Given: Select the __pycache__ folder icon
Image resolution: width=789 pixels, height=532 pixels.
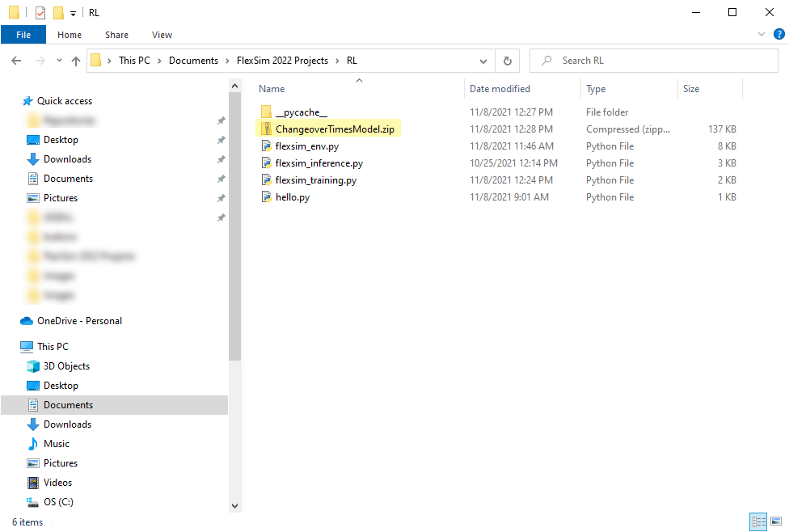Looking at the screenshot, I should pos(266,112).
